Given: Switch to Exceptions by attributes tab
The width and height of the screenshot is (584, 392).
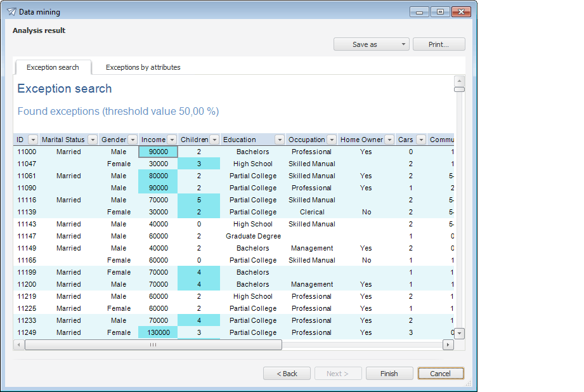Looking at the screenshot, I should (143, 67).
